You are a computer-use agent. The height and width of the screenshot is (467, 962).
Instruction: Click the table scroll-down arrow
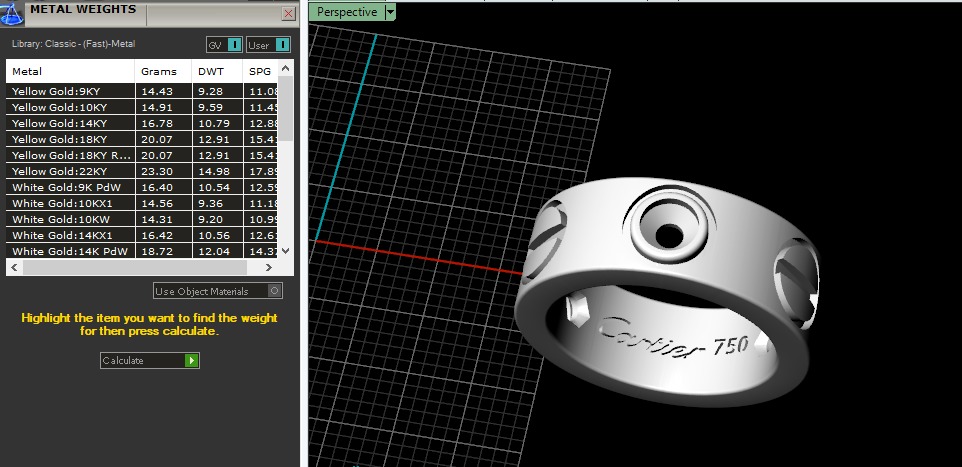click(x=285, y=250)
